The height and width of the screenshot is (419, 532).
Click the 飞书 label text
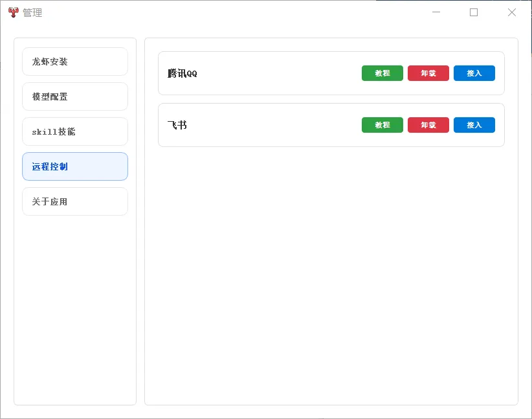coord(177,125)
